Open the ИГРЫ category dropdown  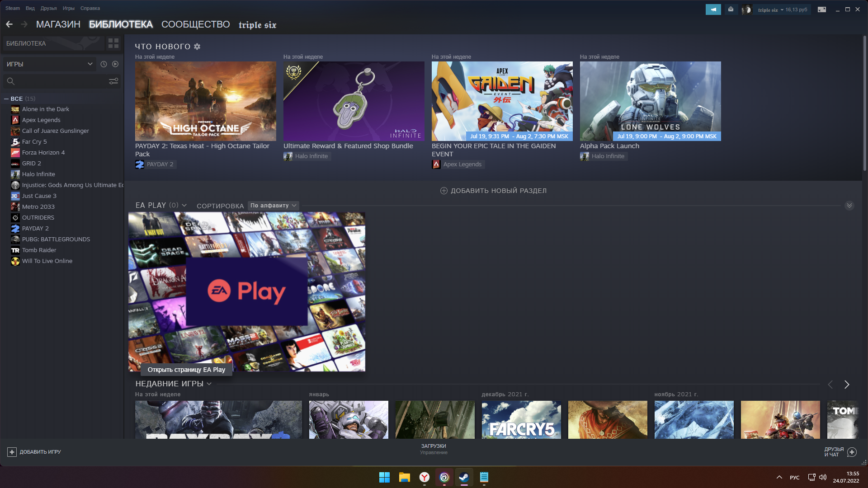49,64
